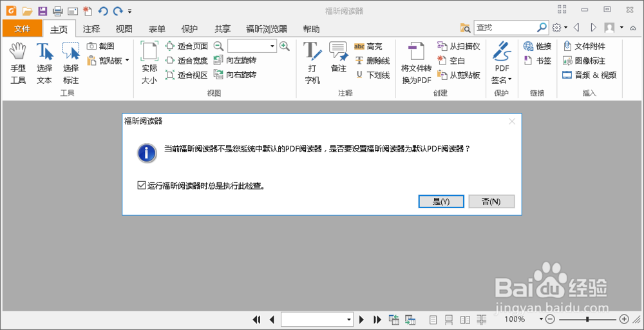
Task: Attach a file (文件附件)
Action: [x=583, y=46]
